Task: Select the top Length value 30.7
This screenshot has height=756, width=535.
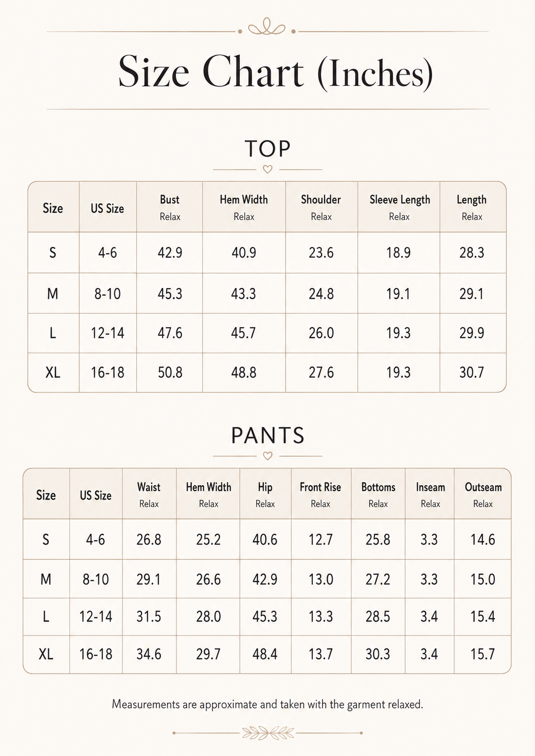Action: pyautogui.click(x=472, y=373)
